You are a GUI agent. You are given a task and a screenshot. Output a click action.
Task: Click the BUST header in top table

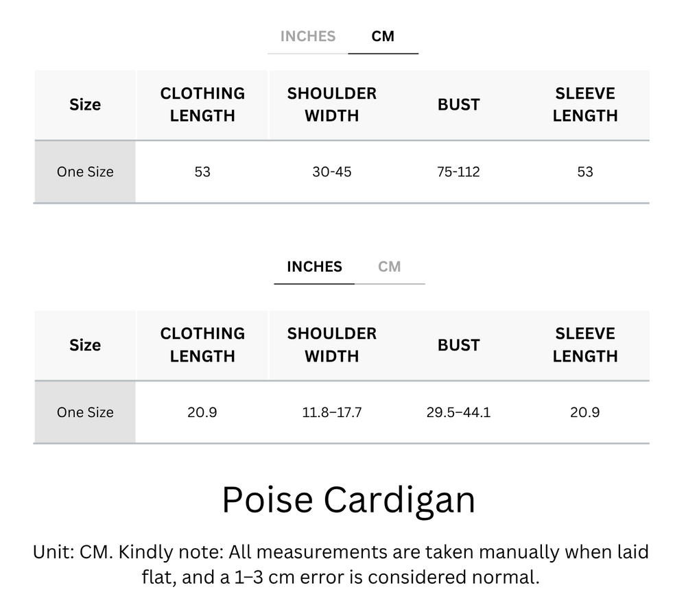458,104
